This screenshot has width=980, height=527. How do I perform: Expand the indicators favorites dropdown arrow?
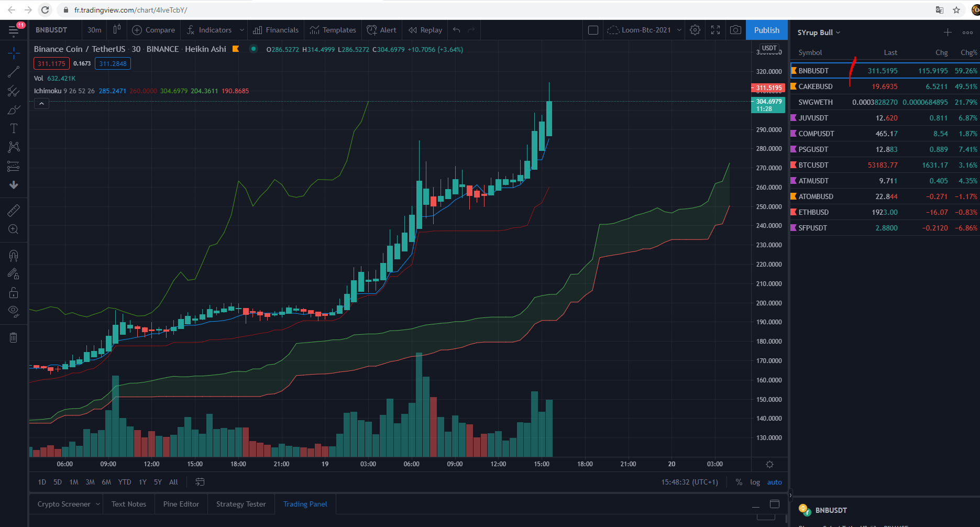(241, 30)
